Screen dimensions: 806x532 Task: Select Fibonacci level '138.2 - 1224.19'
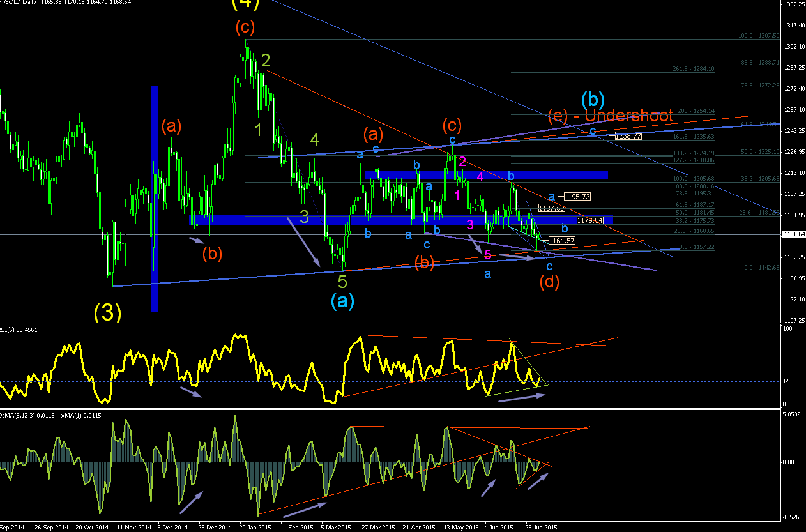coord(693,153)
